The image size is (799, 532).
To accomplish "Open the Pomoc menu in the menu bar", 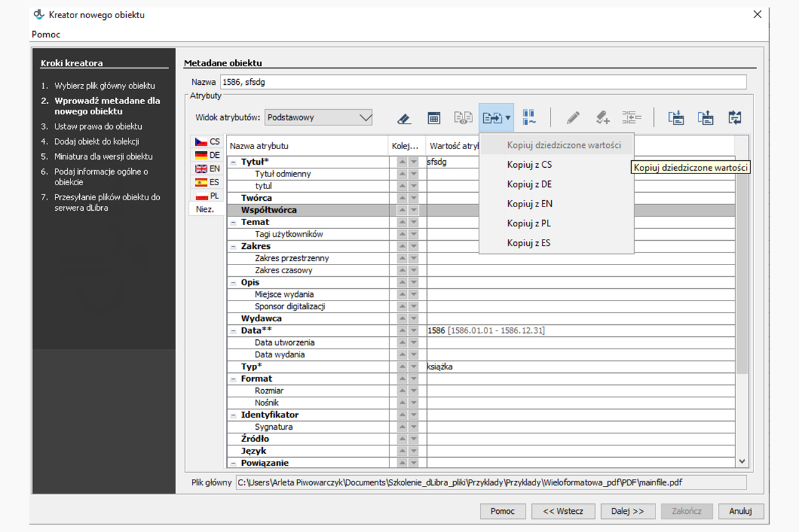I will point(46,34).
